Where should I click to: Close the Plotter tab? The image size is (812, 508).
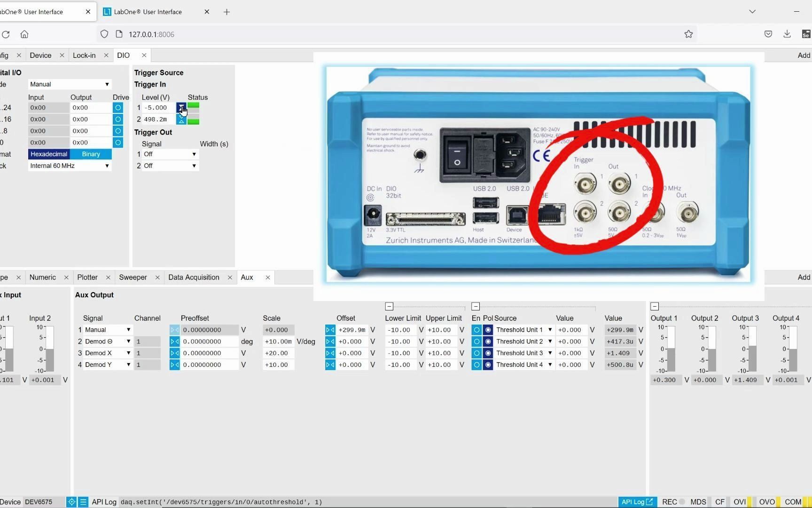pyautogui.click(x=108, y=278)
